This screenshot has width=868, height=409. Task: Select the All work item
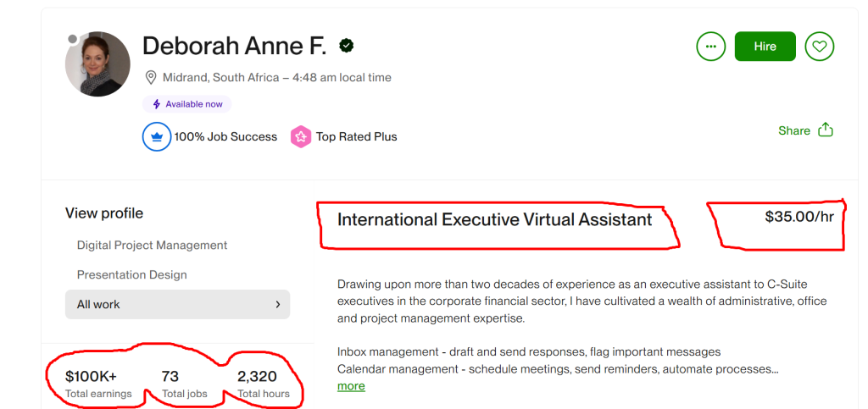[99, 304]
